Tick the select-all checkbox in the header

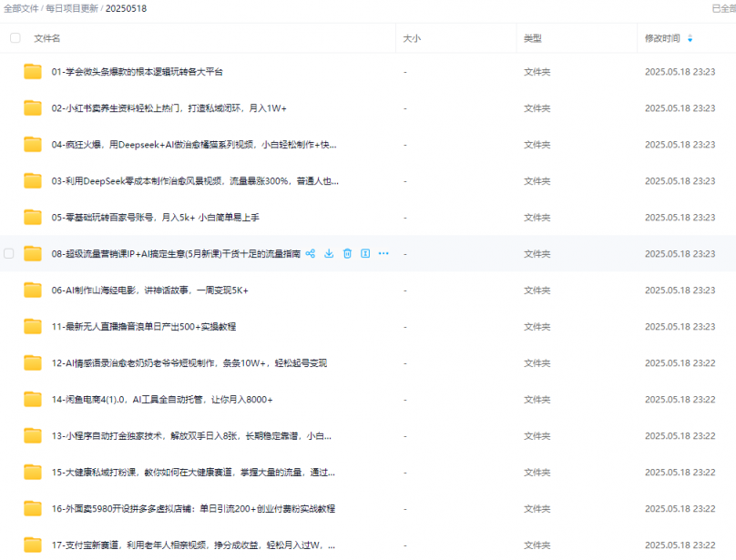pos(15,38)
